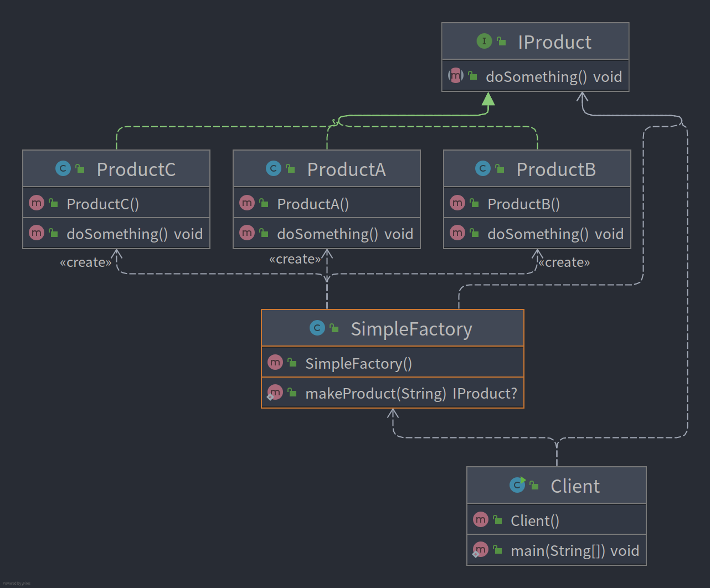Click doSomething() void in ProductA
The height and width of the screenshot is (588, 710).
tap(345, 234)
